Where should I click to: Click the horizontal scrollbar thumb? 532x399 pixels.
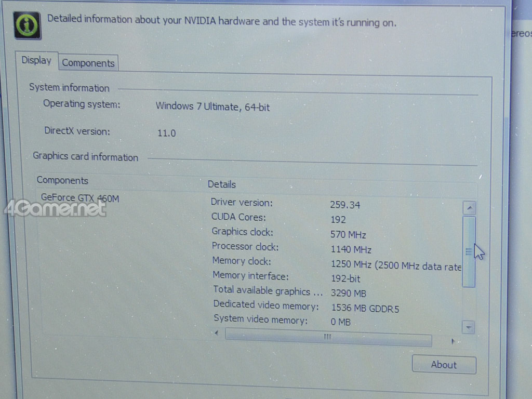328,337
